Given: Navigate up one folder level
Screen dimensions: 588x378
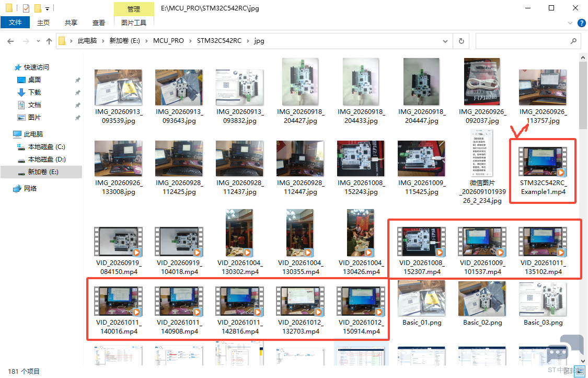Looking at the screenshot, I should 49,41.
